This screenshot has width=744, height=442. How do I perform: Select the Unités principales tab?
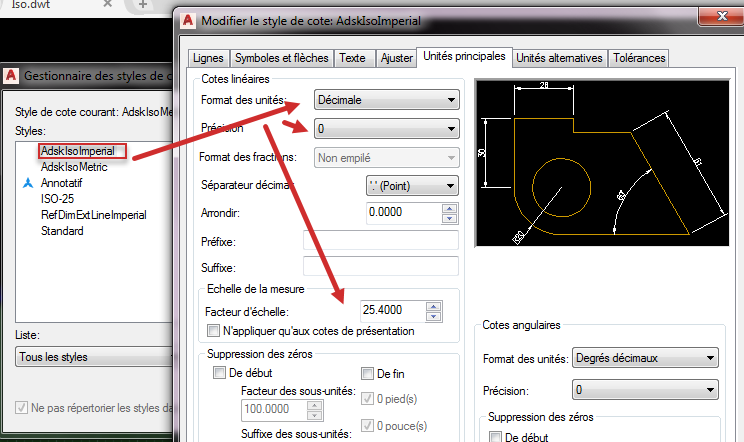click(x=464, y=57)
